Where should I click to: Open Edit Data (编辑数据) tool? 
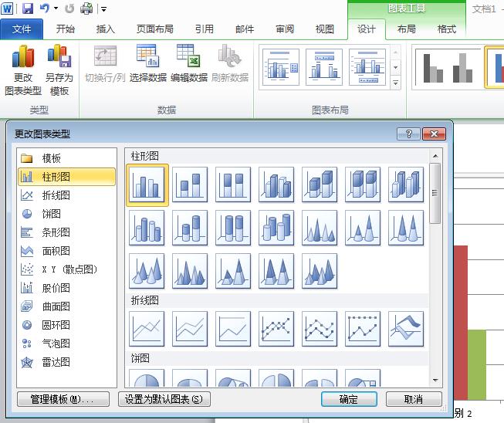(189, 64)
